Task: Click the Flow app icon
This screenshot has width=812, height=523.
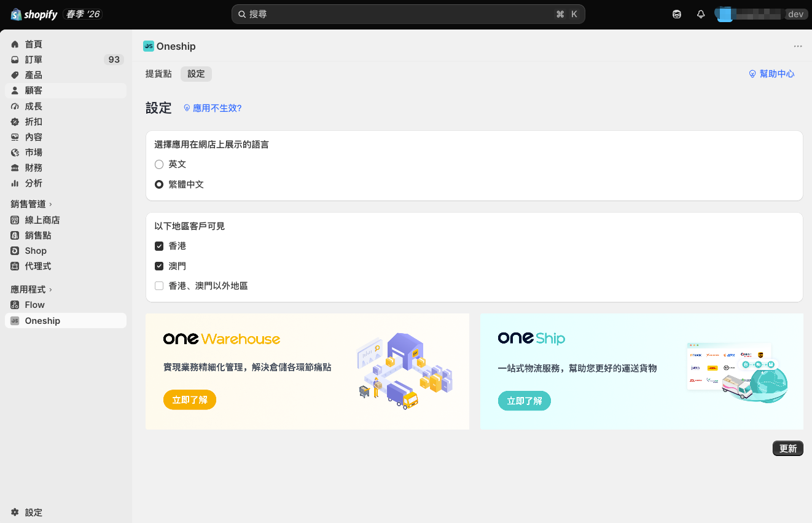Action: [x=15, y=305]
